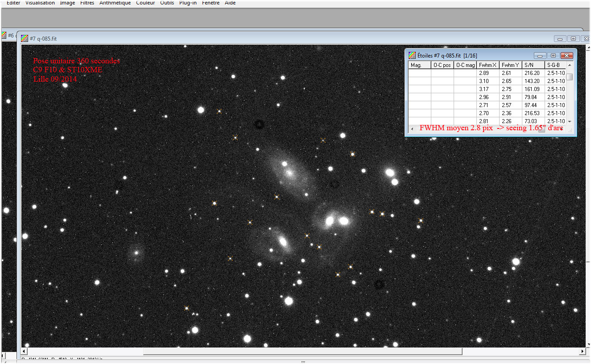This screenshot has height=364, width=591.
Task: Click the image window's scroll-right arrow
Action: pos(582,352)
